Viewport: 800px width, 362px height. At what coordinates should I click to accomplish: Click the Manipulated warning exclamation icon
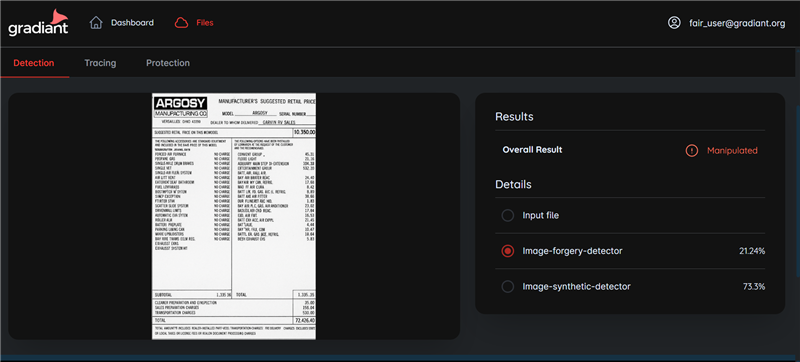coord(692,150)
